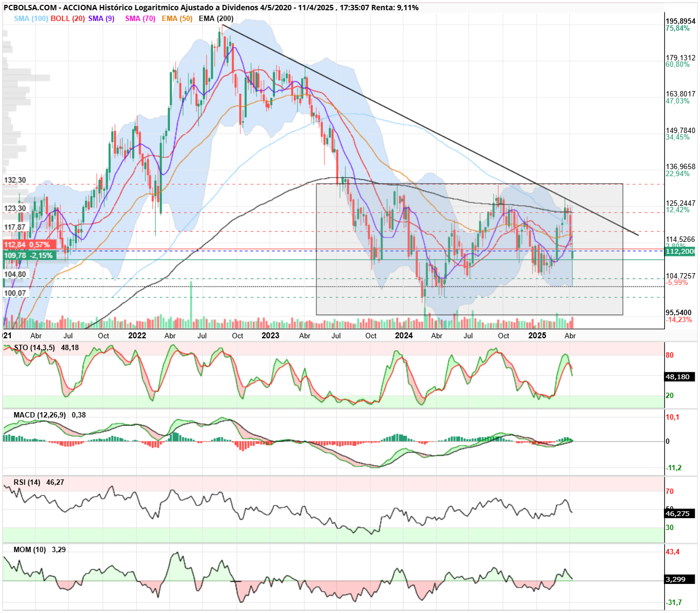Image resolution: width=700 pixels, height=613 pixels.
Task: Click the -31,7 momentum lower scale value
Action: point(674,602)
